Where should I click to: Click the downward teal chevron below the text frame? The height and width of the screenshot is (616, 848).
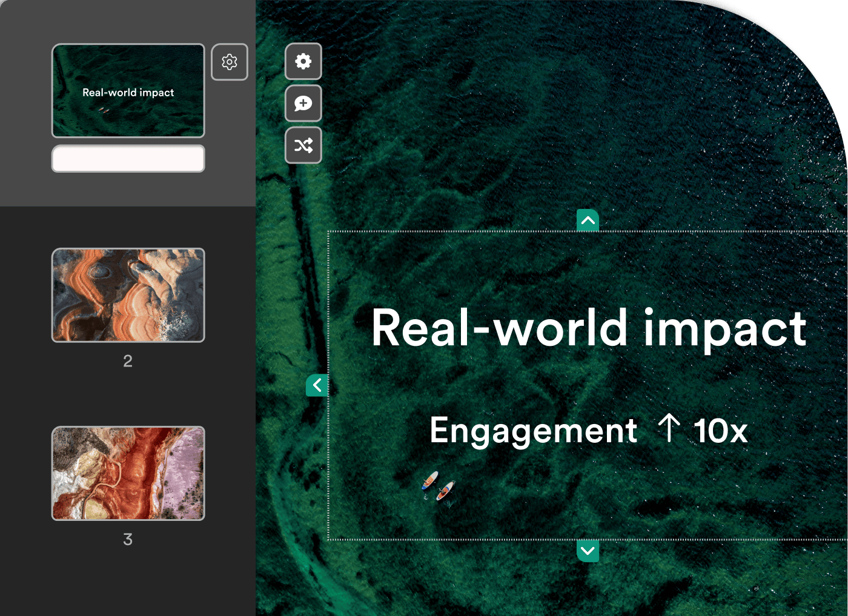coord(587,551)
